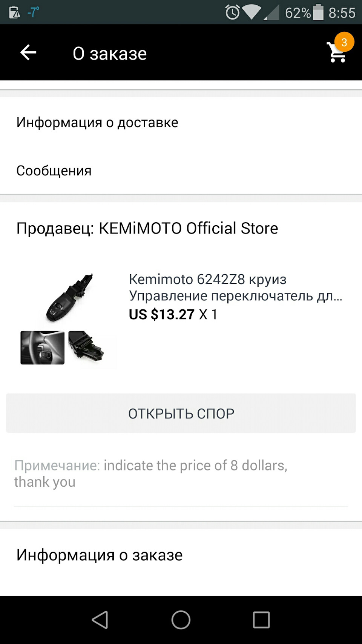Open Информация о доставке section
This screenshot has width=362, height=644.
click(x=97, y=122)
